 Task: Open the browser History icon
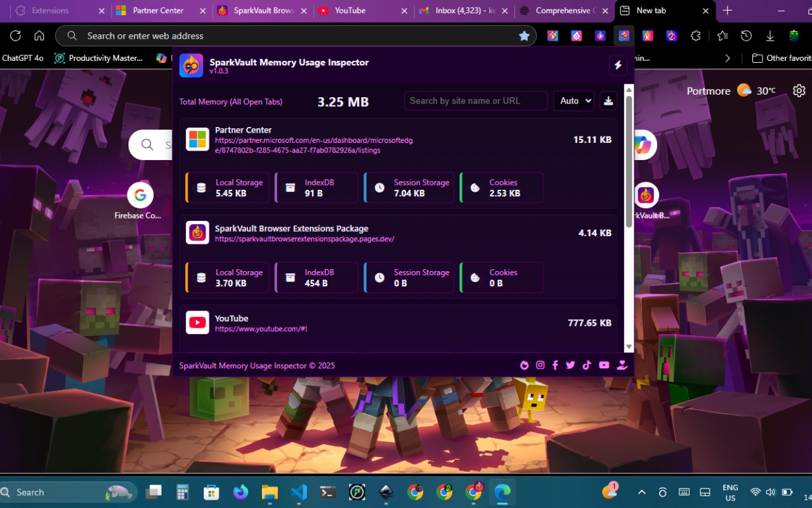click(747, 36)
